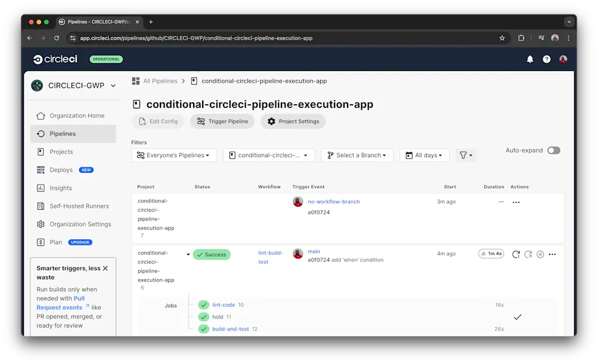598x364 pixels.
Task: Go to All Pipelines breadcrumb
Action: click(160, 81)
